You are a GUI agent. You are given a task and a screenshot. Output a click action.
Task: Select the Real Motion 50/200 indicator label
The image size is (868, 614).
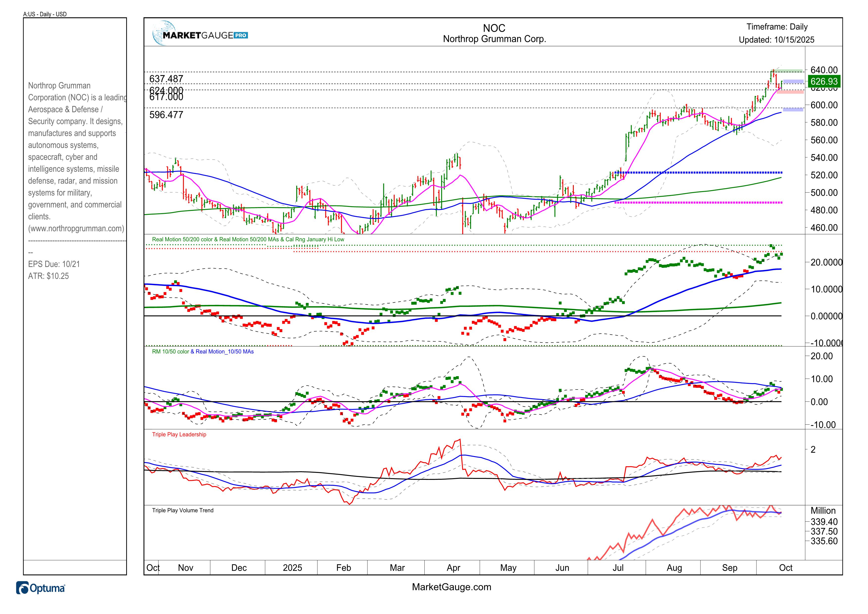248,239
